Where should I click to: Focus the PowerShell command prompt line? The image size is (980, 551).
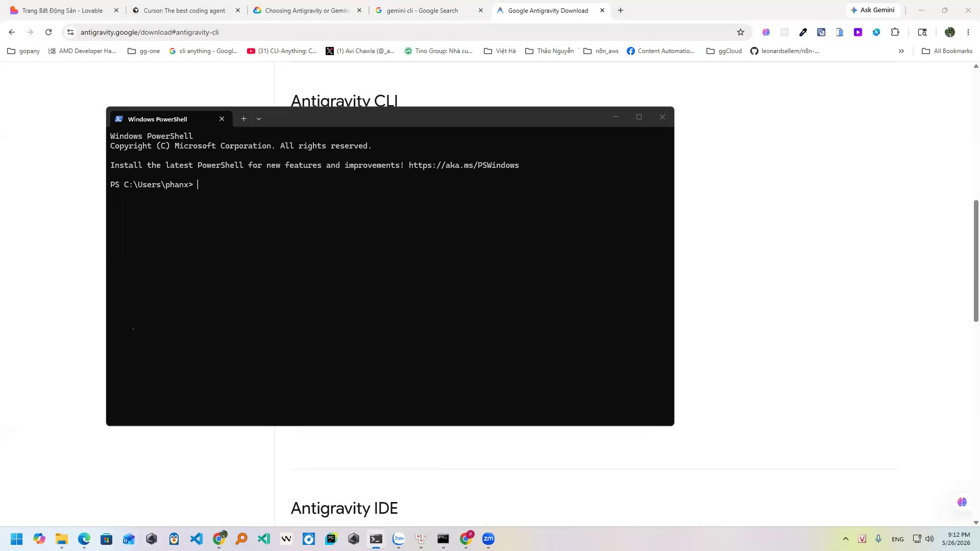click(x=390, y=185)
